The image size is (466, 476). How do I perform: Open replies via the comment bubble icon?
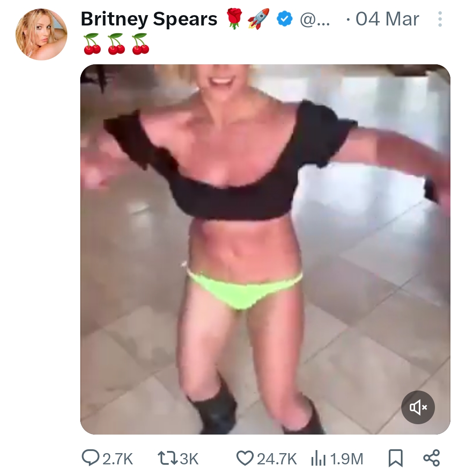pos(90,458)
